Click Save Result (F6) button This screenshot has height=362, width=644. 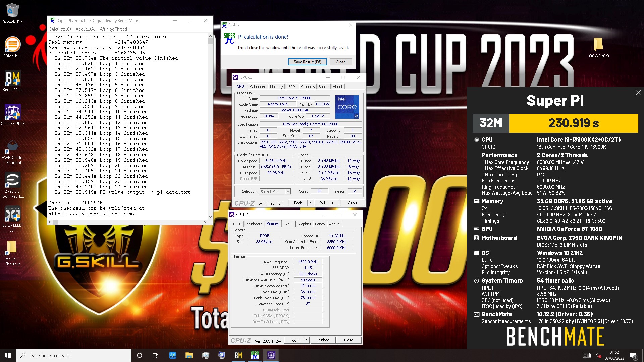point(307,62)
